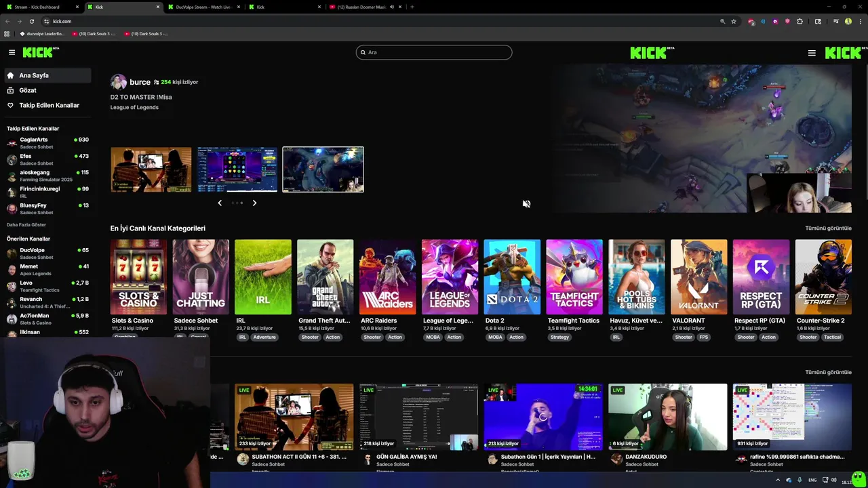The width and height of the screenshot is (868, 488).
Task: Bookmark this page with star icon
Action: pos(734,21)
